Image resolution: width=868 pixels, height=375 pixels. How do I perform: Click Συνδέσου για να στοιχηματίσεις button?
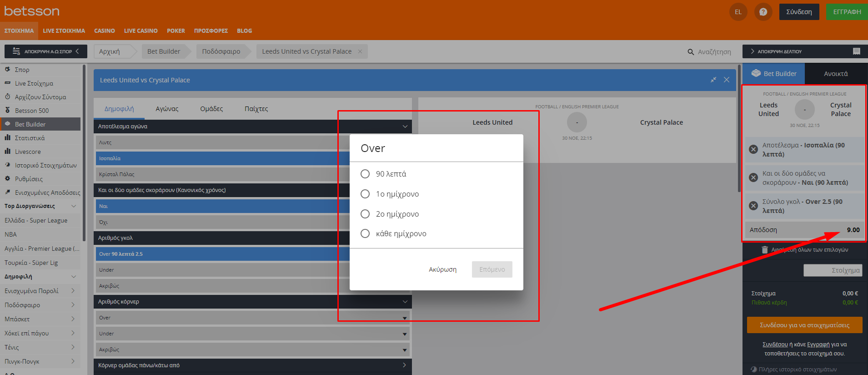(805, 325)
